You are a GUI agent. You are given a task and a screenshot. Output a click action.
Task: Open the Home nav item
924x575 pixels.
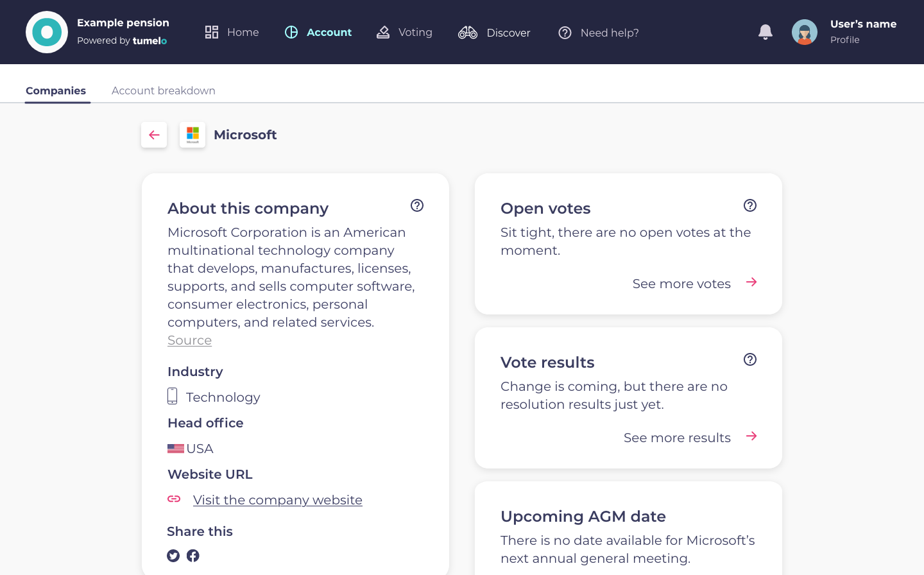tap(232, 32)
